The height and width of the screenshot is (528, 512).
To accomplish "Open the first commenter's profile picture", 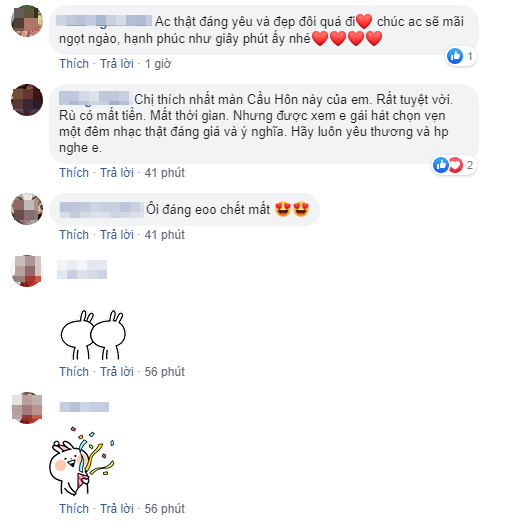I will [x=27, y=21].
